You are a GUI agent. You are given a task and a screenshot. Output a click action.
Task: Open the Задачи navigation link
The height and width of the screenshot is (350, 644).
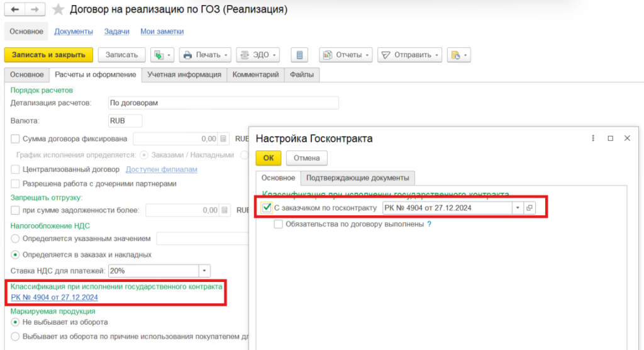(x=116, y=31)
